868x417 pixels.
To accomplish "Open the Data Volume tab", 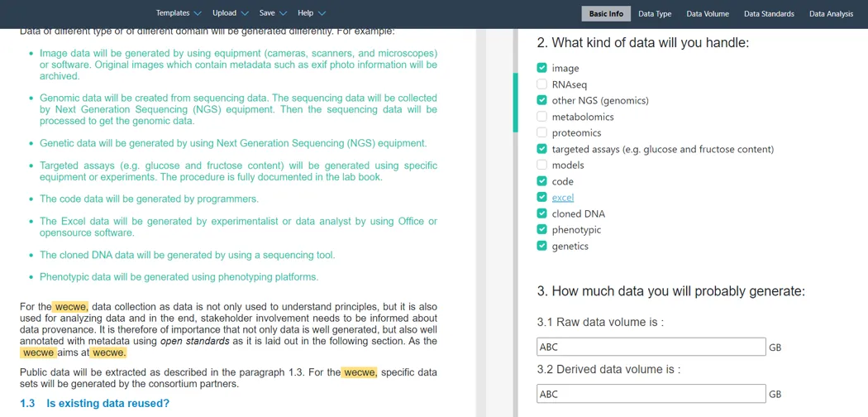I will click(x=707, y=14).
